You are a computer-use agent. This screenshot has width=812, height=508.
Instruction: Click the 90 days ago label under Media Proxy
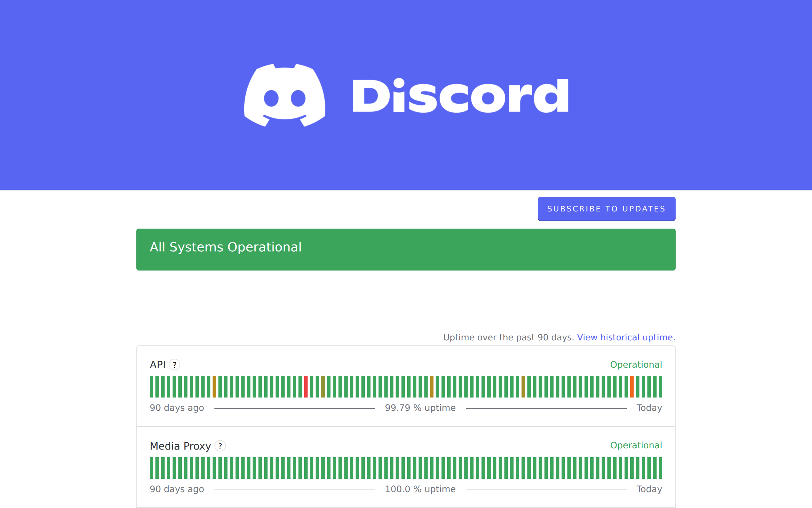point(177,489)
